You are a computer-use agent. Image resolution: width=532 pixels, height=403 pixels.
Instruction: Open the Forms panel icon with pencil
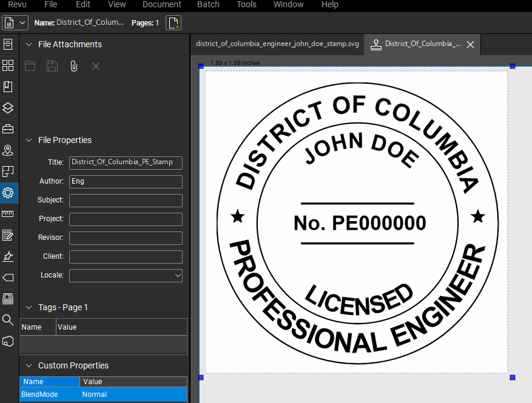click(8, 235)
